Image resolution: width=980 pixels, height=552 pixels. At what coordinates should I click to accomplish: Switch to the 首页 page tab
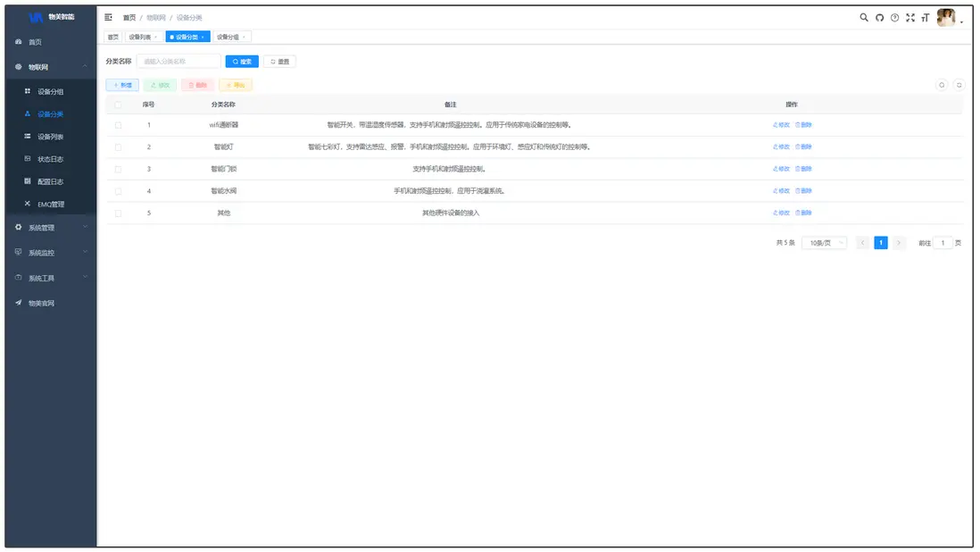click(112, 37)
